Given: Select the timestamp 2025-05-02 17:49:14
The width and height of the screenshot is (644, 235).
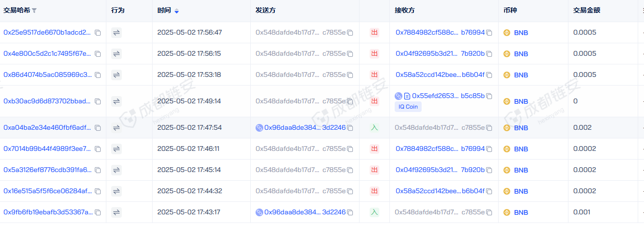Looking at the screenshot, I should [189, 101].
